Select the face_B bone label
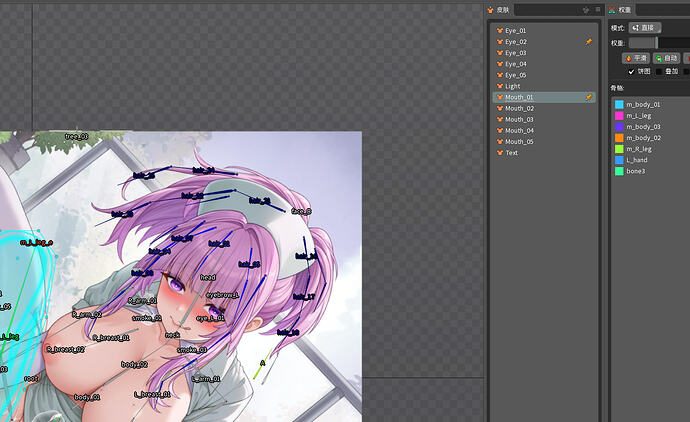The image size is (690, 422). tap(301, 212)
